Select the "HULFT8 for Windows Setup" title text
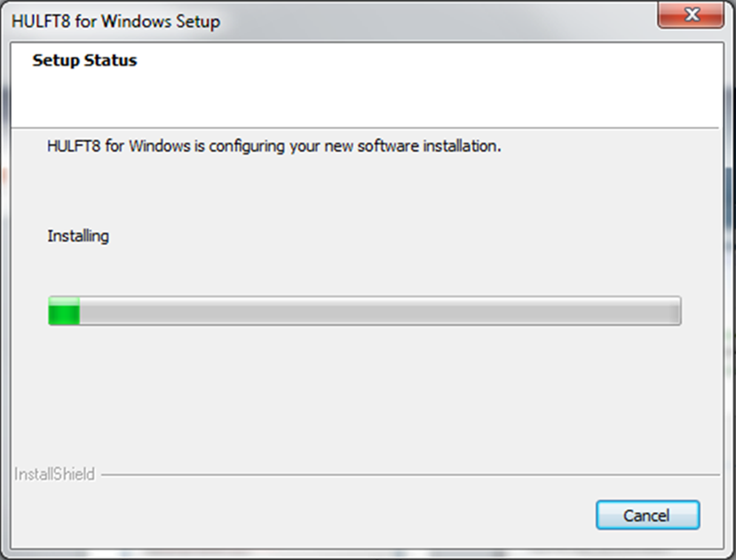736x560 pixels. tap(116, 20)
